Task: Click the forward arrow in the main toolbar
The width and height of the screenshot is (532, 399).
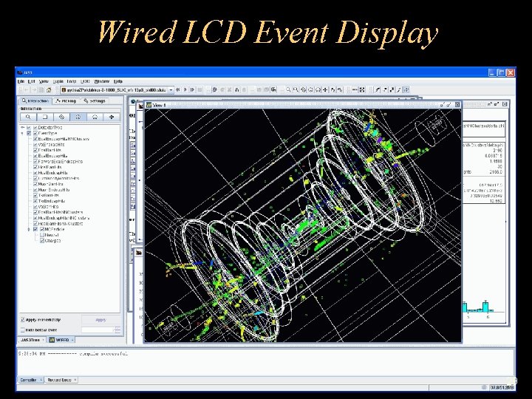Action: coord(34,90)
